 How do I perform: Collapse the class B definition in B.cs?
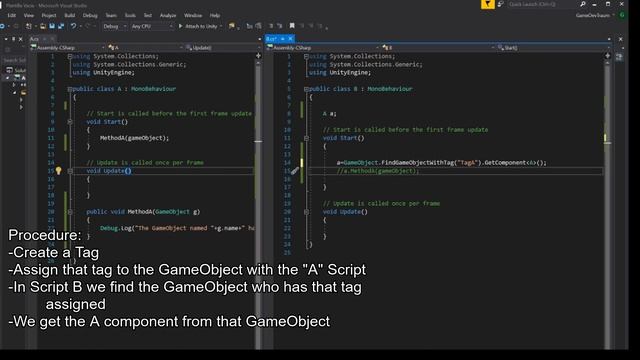(306, 89)
